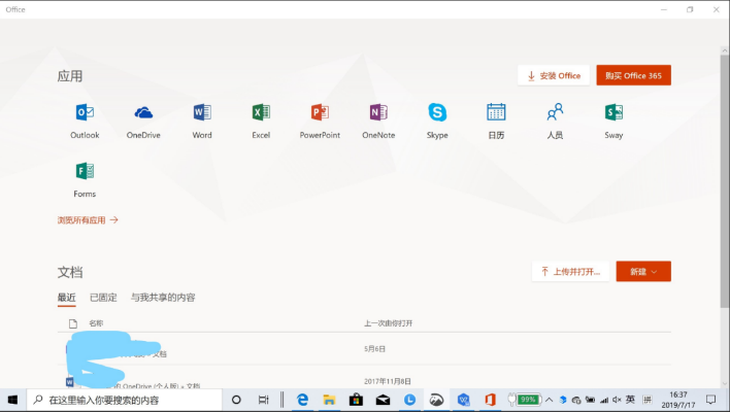The image size is (730, 412).
Task: Click the Windows taskbar search box
Action: pos(125,400)
